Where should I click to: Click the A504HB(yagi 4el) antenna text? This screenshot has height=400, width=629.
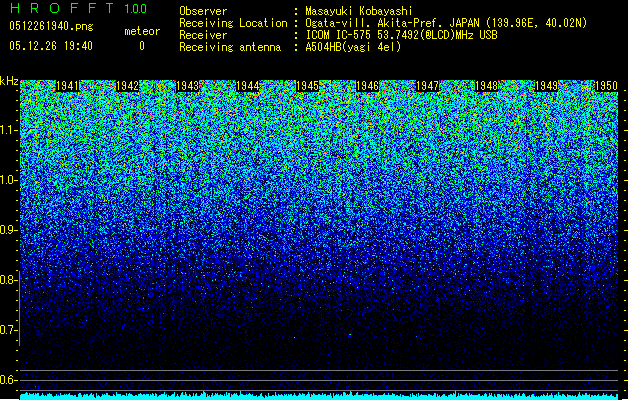click(353, 47)
